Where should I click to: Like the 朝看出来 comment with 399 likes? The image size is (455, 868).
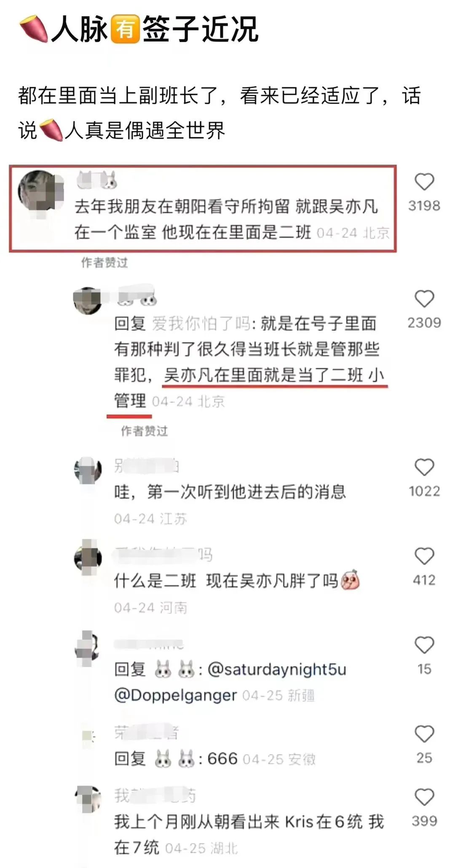[x=424, y=798]
